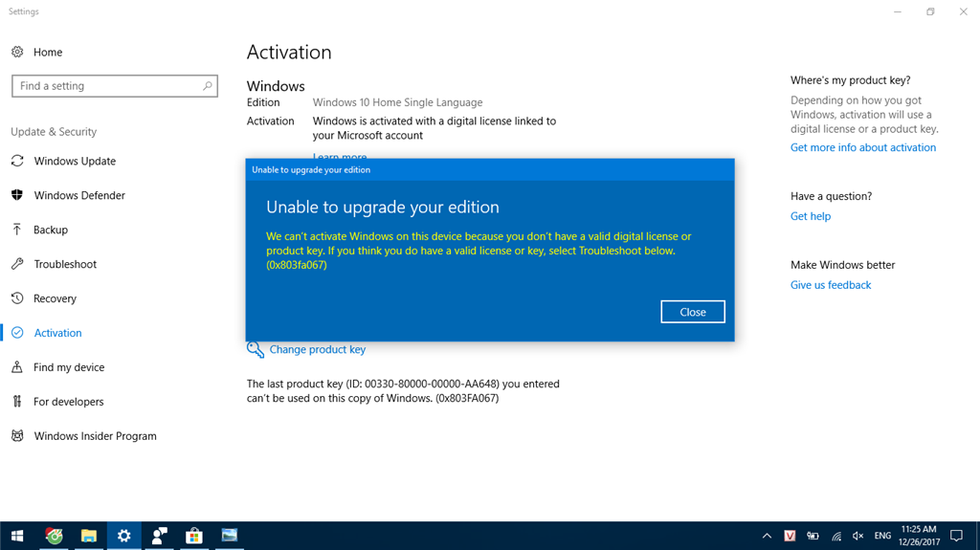Open Windows Insider Program page

[95, 435]
